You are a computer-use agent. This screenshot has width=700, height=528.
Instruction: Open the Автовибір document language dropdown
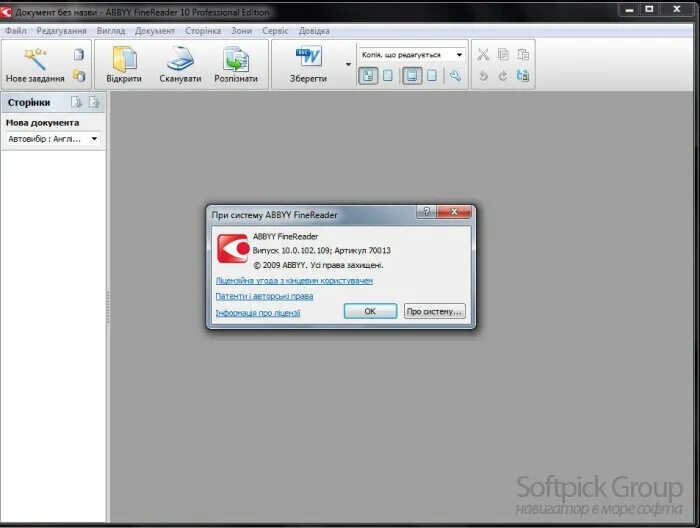click(53, 139)
